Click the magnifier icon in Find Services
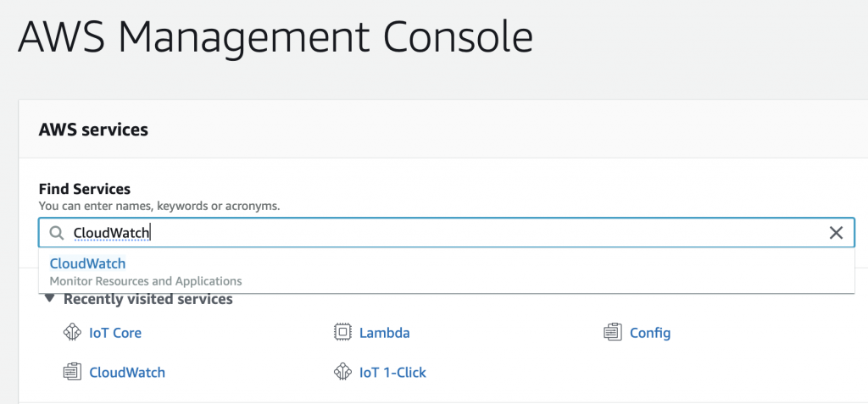This screenshot has height=404, width=868. click(57, 233)
